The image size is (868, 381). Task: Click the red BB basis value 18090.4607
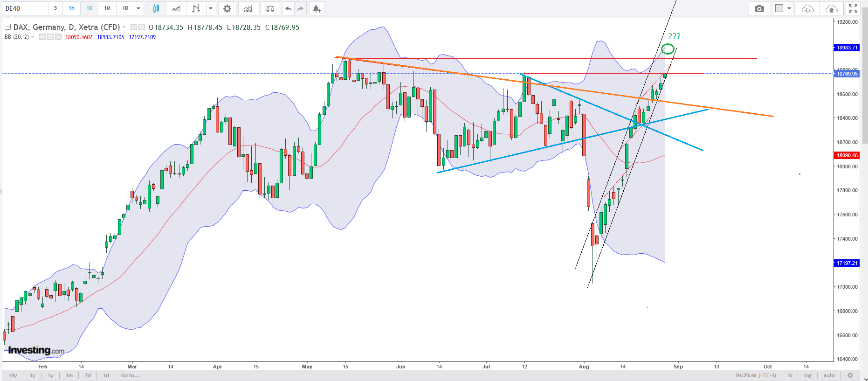pos(79,37)
